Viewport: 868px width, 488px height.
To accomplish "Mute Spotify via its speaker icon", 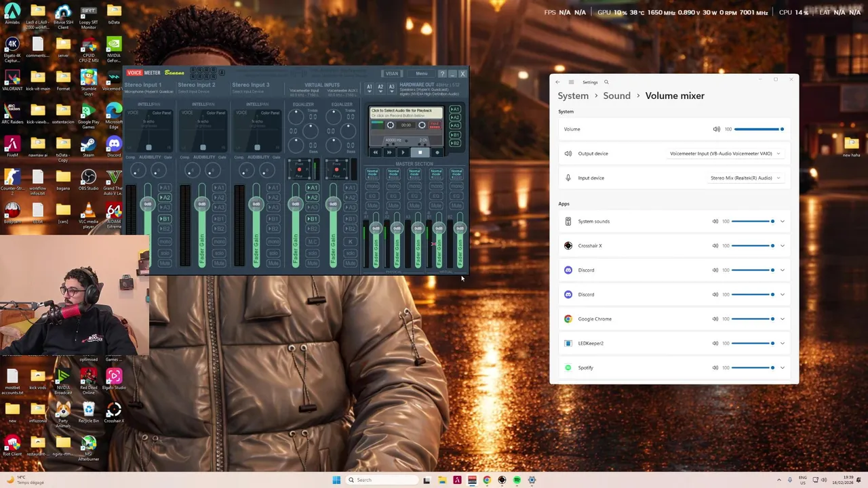I will pos(715,367).
